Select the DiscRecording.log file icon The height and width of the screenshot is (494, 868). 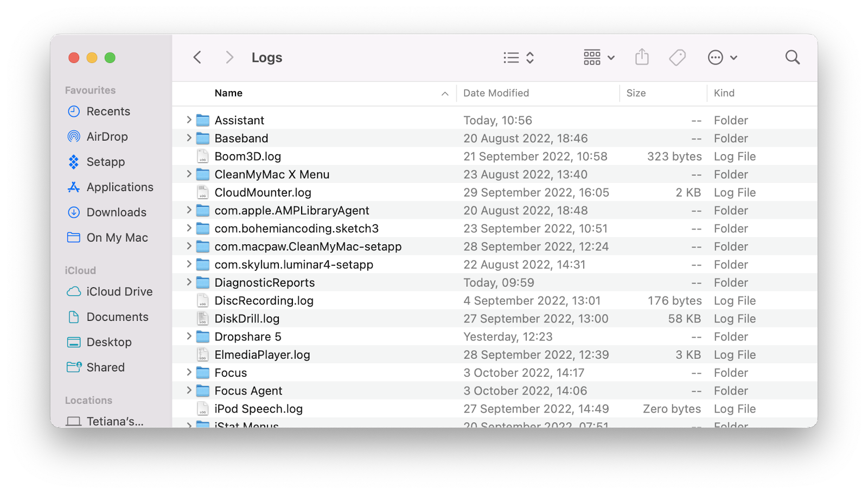(x=203, y=300)
